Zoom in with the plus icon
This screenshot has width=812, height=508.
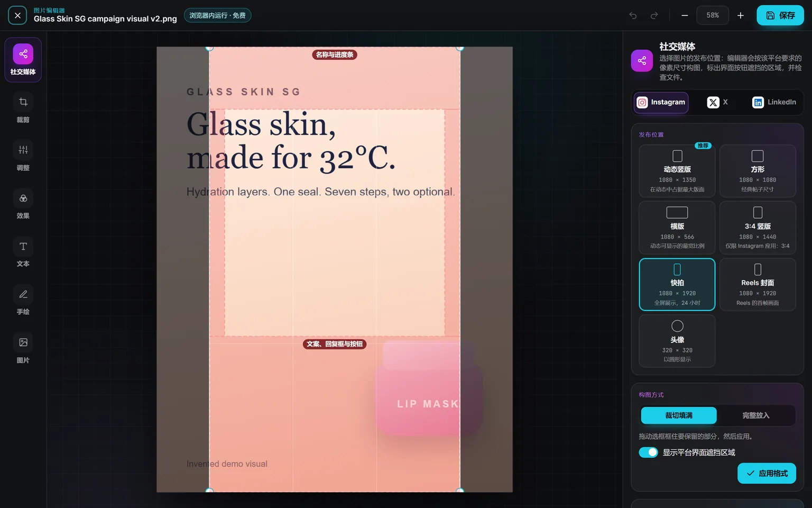tap(741, 15)
